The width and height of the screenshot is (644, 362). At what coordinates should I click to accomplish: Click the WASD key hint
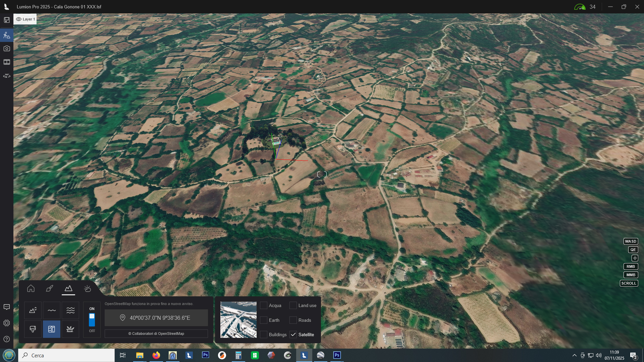tap(631, 241)
